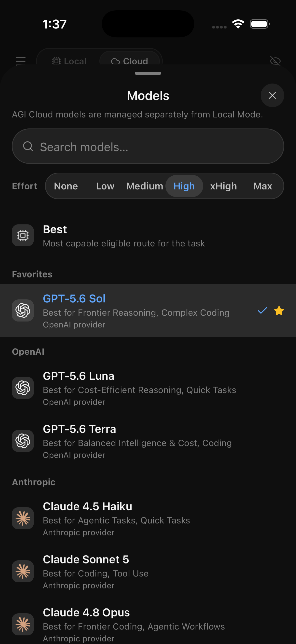The image size is (296, 644).
Task: Select the Claude 4.8 Opus model
Action: [x=148, y=624]
